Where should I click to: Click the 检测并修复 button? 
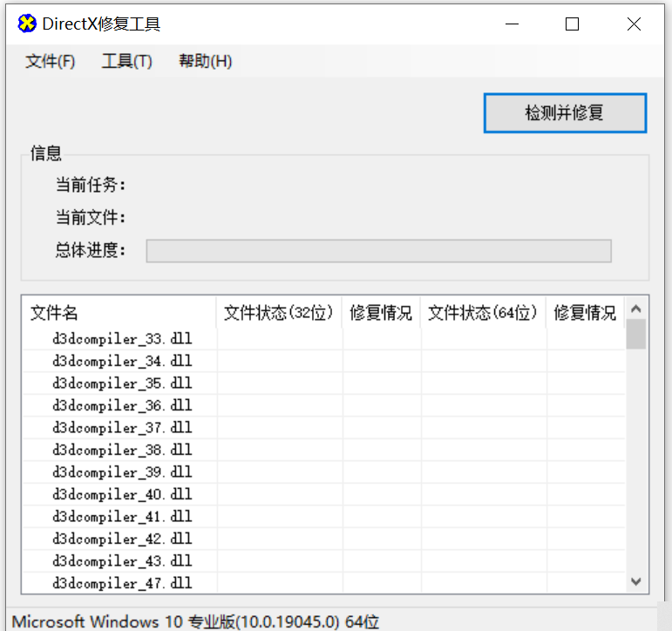(565, 113)
